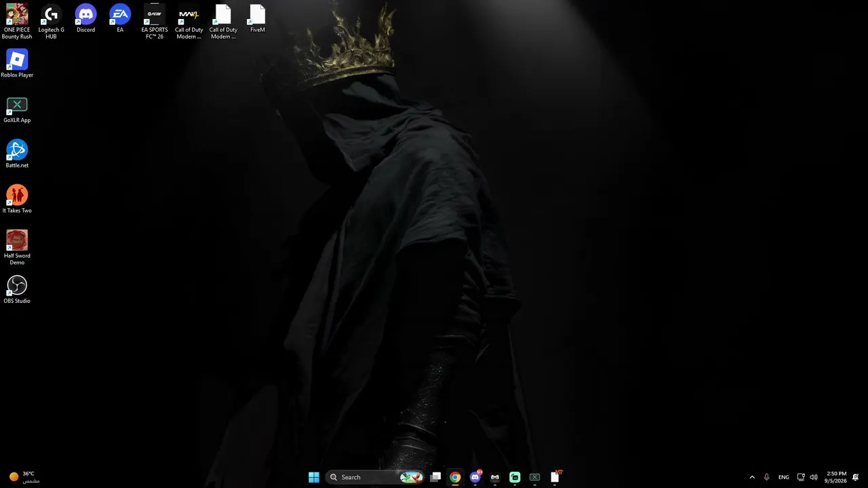The image size is (868, 488).
Task: Select the ONE PIECE Bounty Rush desktop shortcut
Action: pyautogui.click(x=17, y=22)
